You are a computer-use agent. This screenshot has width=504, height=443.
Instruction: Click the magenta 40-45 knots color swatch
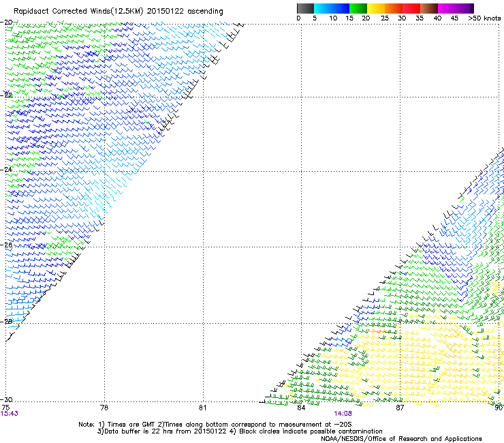coord(447,8)
